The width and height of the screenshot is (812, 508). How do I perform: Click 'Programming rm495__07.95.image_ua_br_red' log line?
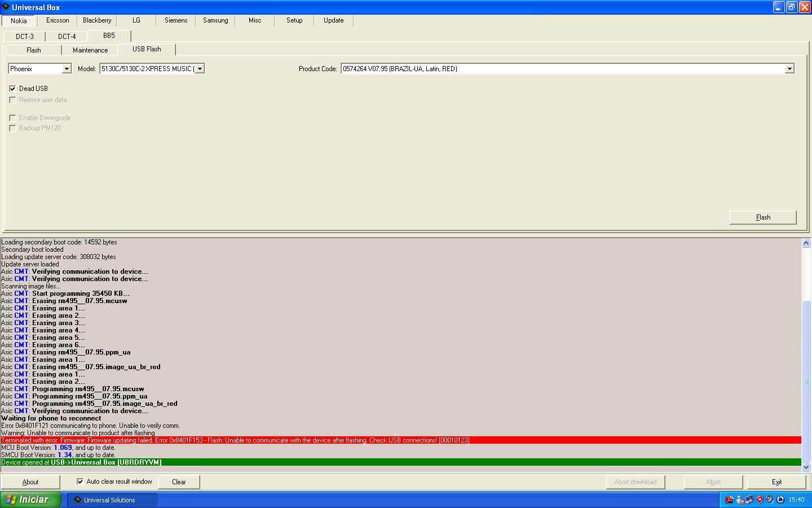[x=89, y=404]
